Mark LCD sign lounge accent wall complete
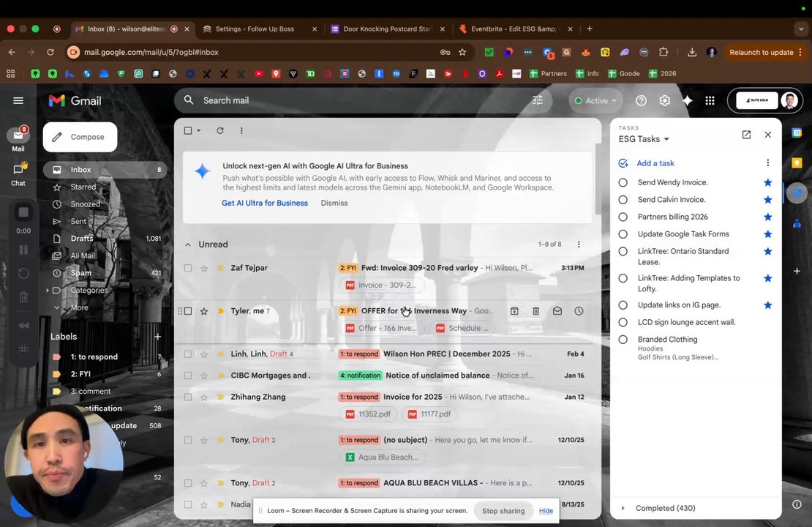This screenshot has width=812, height=527. (x=623, y=322)
